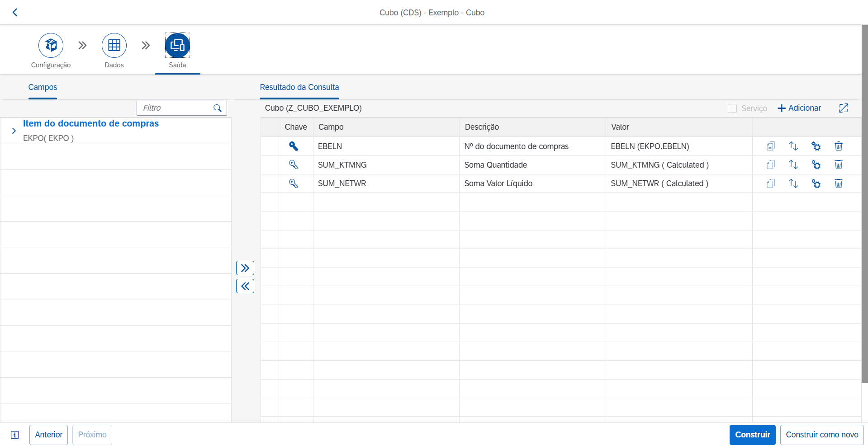Click the Configuração wizard step icon

pyautogui.click(x=51, y=45)
